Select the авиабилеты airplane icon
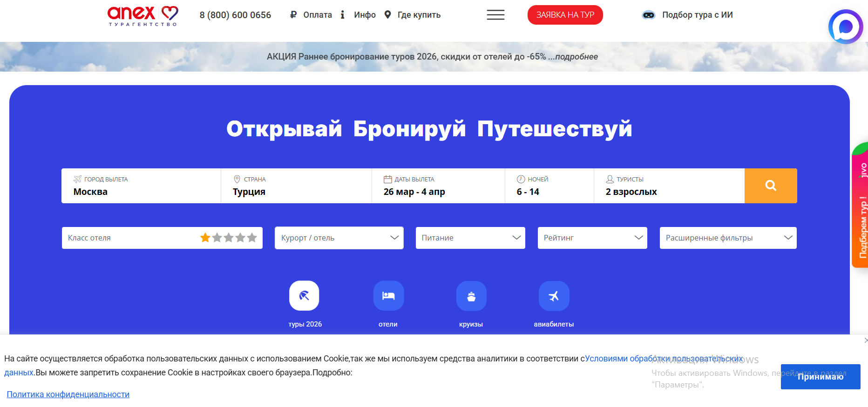Image resolution: width=868 pixels, height=407 pixels. [x=554, y=296]
